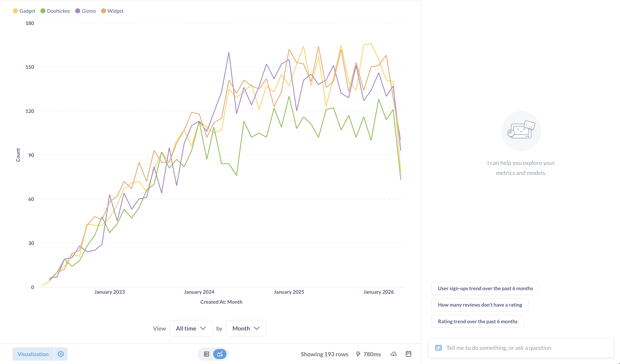Select User sign-ups trend suggestion
The height and width of the screenshot is (364, 620).
click(x=485, y=288)
